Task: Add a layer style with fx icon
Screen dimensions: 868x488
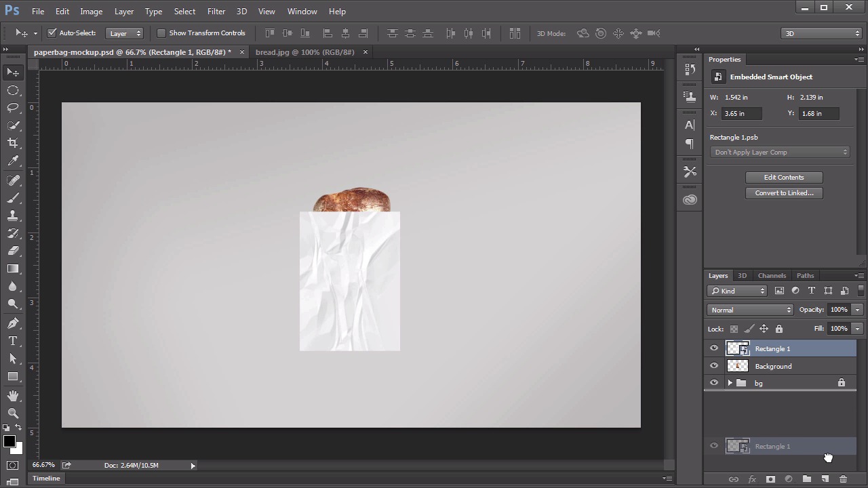Action: tap(752, 479)
